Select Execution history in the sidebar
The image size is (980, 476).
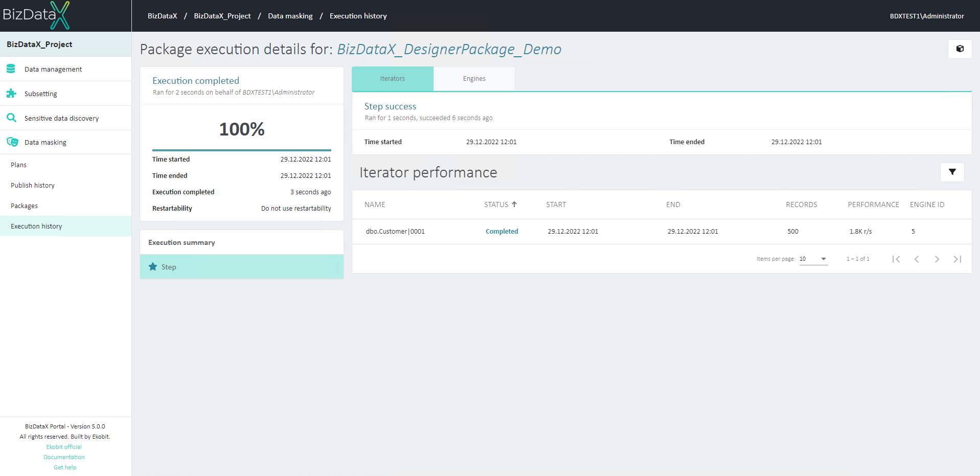click(x=65, y=226)
